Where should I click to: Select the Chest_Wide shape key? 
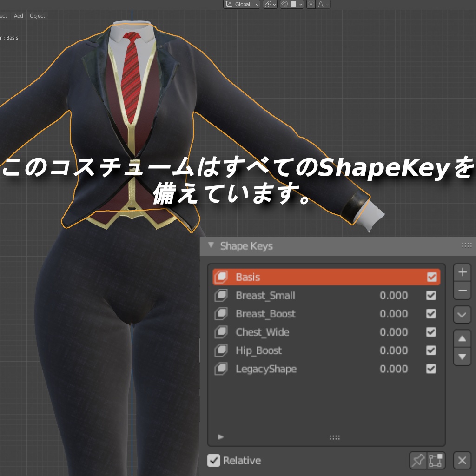click(x=326, y=332)
